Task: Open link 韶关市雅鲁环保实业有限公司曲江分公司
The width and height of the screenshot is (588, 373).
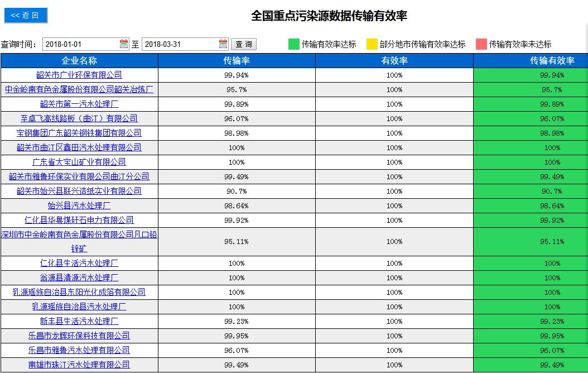Action: click(79, 177)
